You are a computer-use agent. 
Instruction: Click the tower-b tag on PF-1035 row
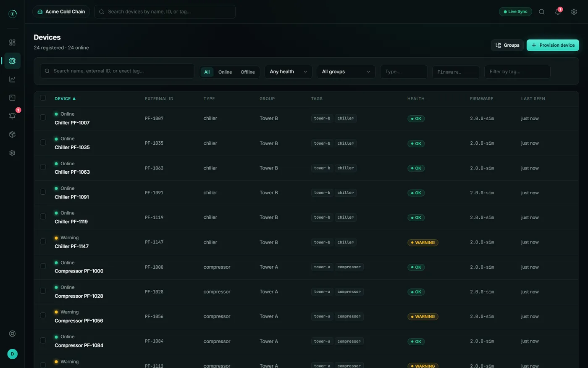click(x=322, y=143)
